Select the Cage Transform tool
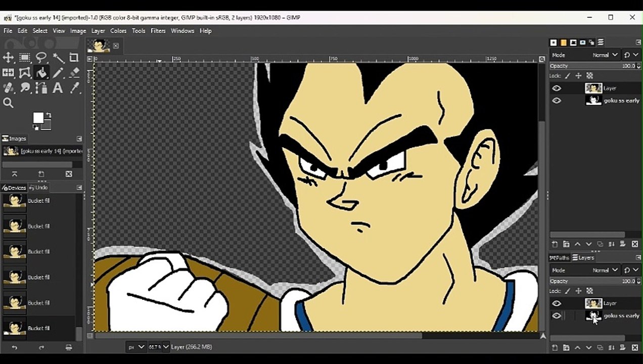This screenshot has width=643, height=364. [25, 73]
